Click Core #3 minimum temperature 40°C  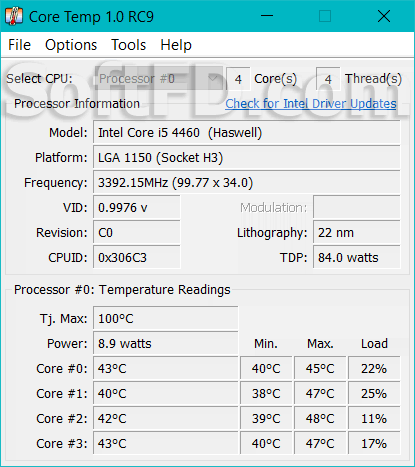[266, 444]
